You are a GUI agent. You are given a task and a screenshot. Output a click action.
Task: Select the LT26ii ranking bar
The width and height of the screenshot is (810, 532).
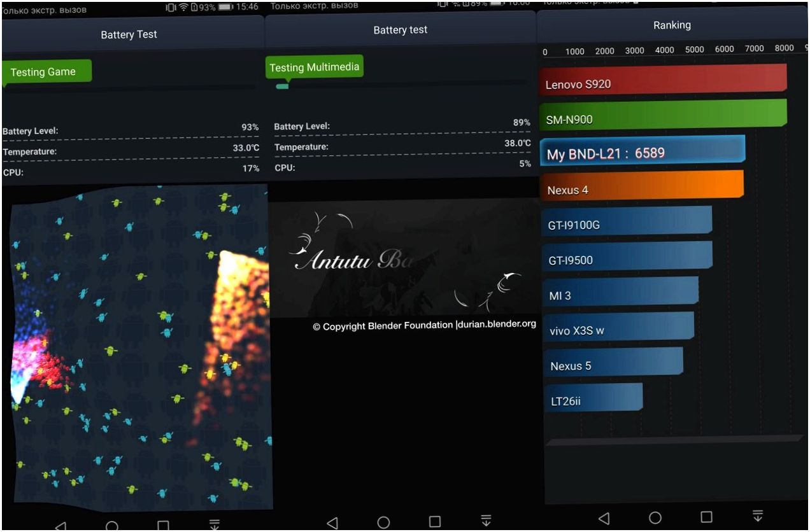tap(594, 398)
